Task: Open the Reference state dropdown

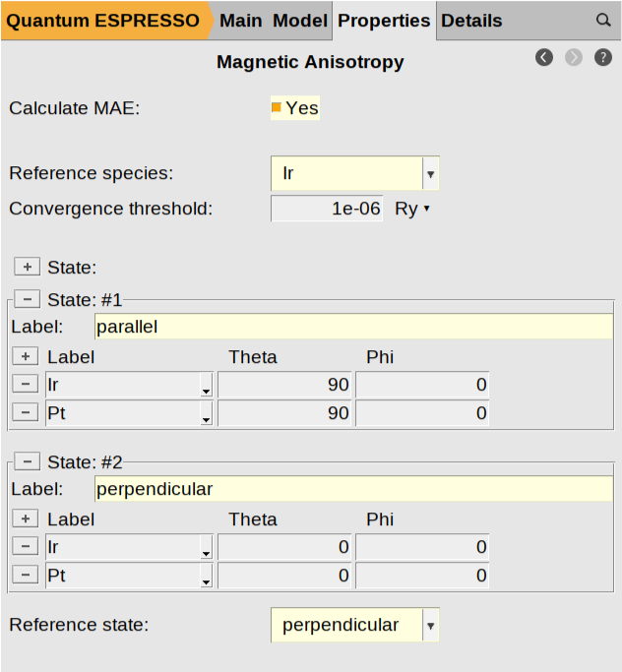Action: click(x=429, y=625)
